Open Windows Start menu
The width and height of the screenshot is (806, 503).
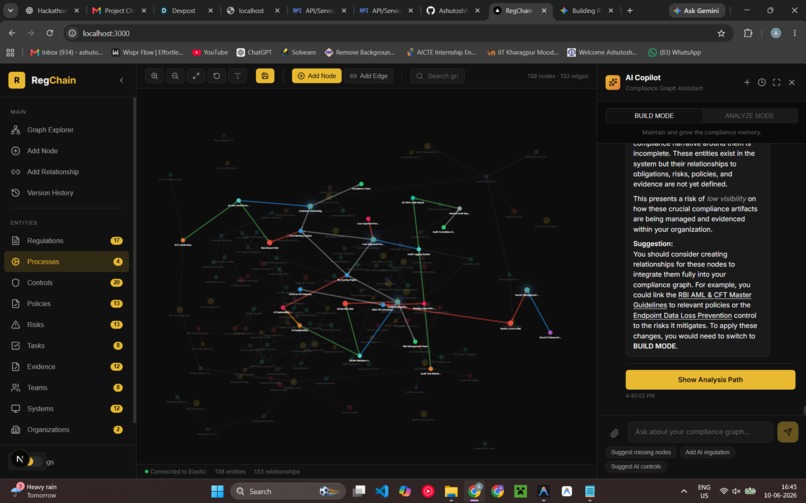pyautogui.click(x=217, y=492)
